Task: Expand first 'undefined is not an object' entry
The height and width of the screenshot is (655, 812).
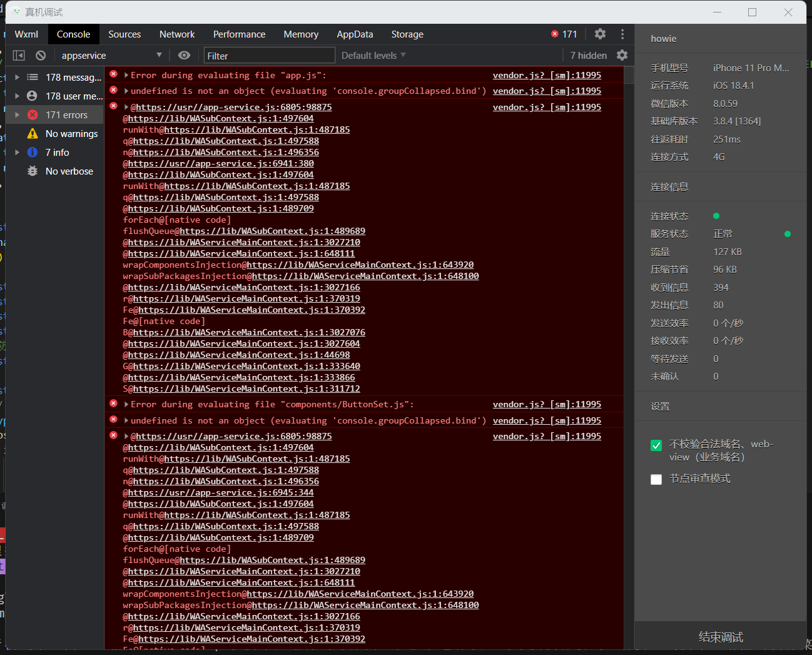Action: (x=126, y=91)
